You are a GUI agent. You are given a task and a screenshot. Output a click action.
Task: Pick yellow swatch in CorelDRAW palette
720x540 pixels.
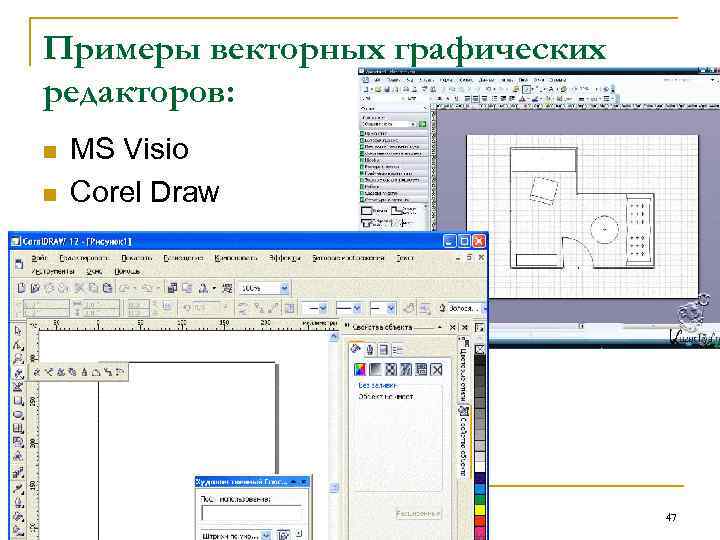click(x=479, y=510)
